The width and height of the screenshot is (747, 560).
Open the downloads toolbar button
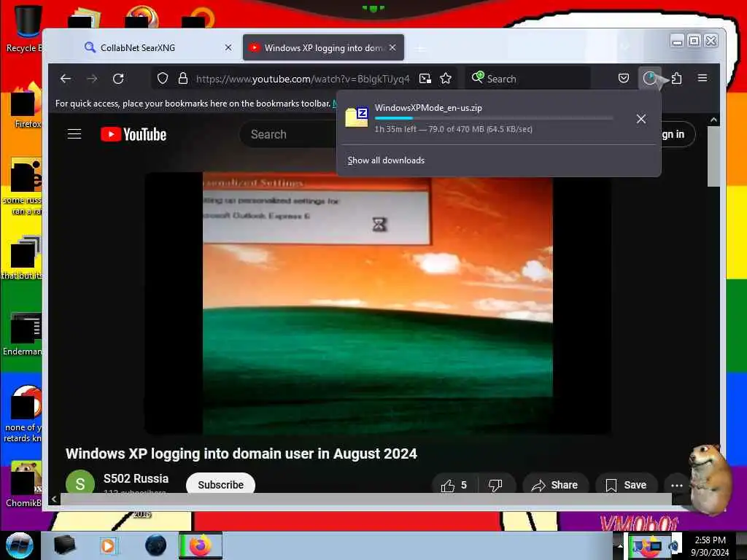click(649, 78)
